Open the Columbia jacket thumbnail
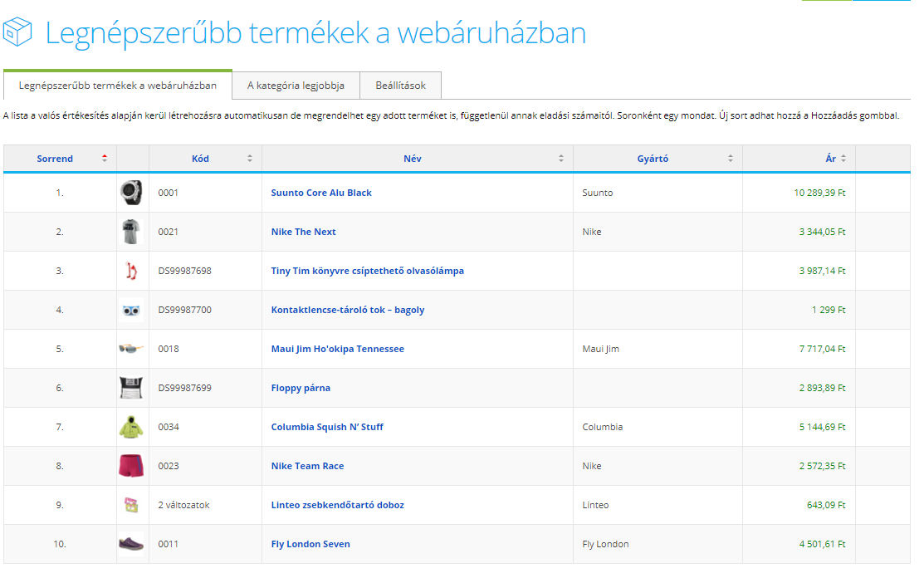Image resolution: width=924 pixels, height=578 pixels. 131,427
